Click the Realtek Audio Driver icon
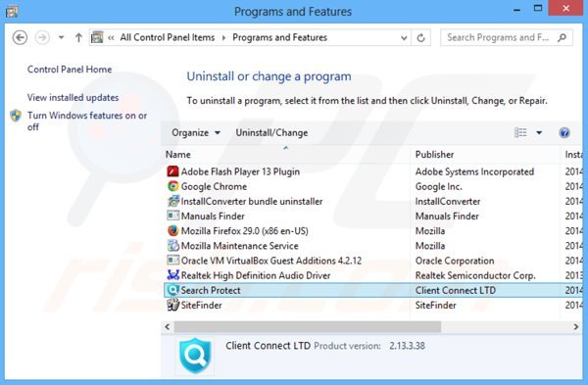 click(172, 275)
